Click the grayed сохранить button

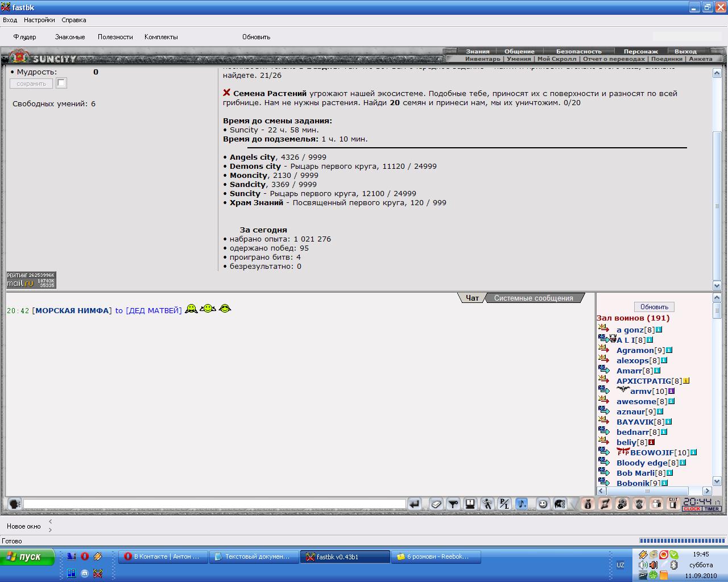31,84
